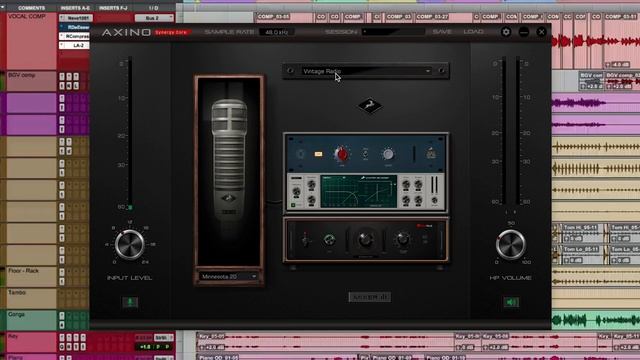Open the column view dropdown triangle at top left
640x360 pixels.
3,7
